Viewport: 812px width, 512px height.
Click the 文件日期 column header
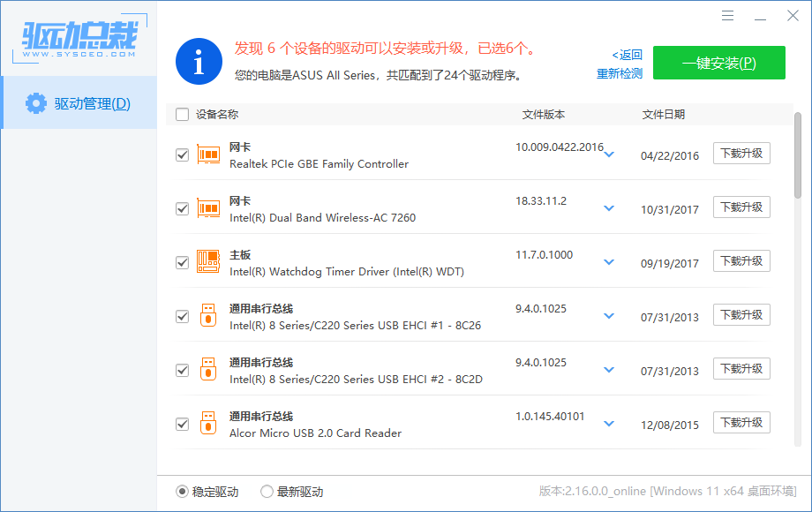click(664, 115)
